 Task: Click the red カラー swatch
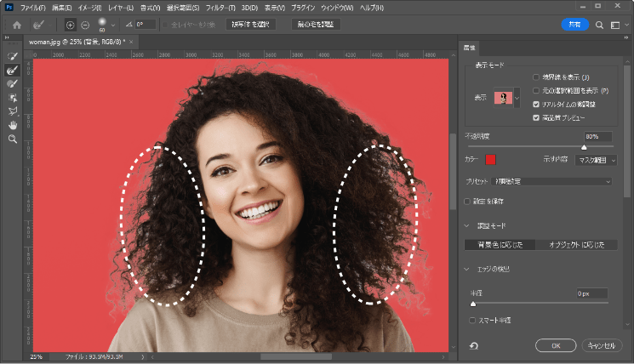(x=491, y=159)
